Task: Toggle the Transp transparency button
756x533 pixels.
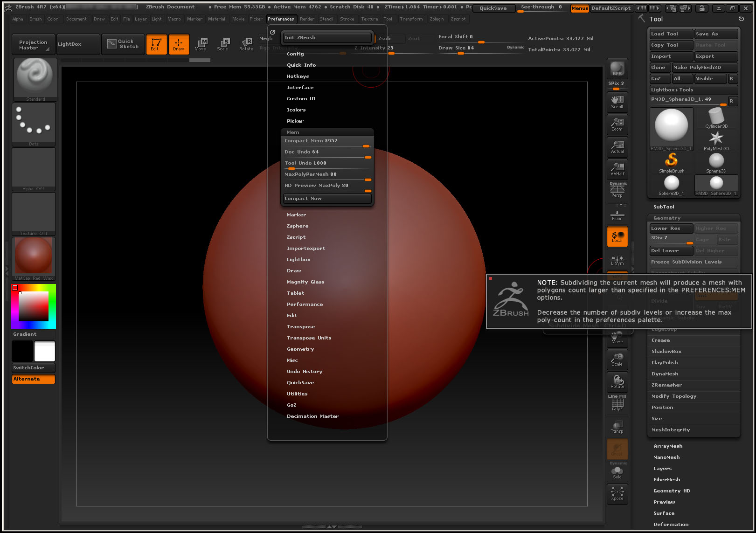Action: pyautogui.click(x=617, y=427)
